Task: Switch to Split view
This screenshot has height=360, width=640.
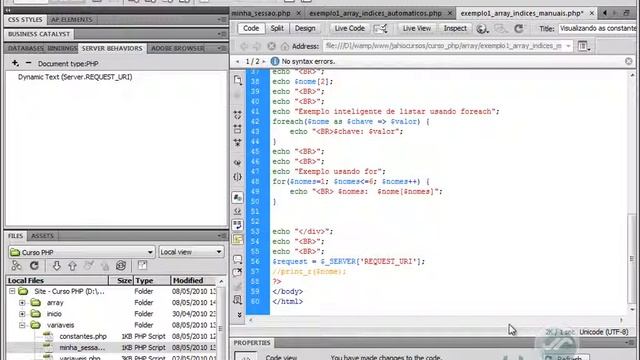Action: click(x=277, y=28)
